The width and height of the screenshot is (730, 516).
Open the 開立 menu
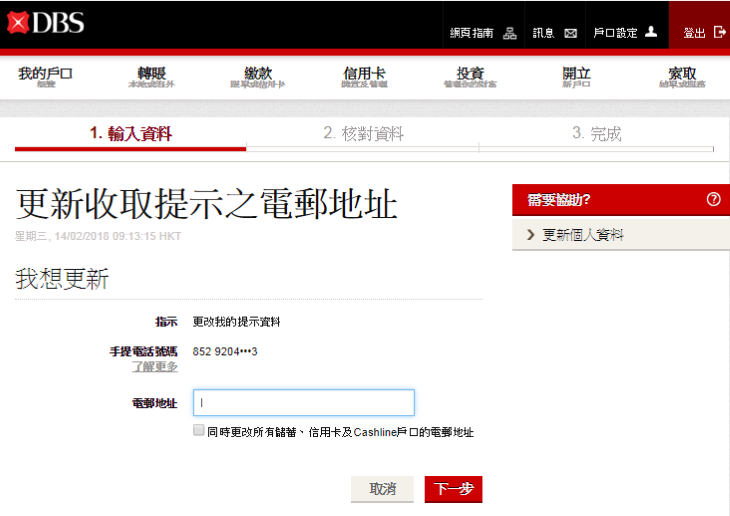point(576,77)
